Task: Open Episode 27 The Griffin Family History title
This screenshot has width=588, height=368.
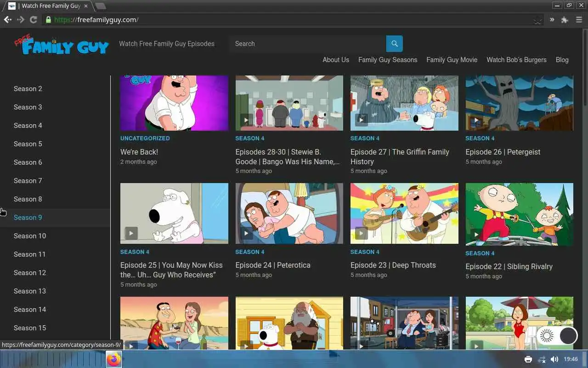Action: [400, 157]
